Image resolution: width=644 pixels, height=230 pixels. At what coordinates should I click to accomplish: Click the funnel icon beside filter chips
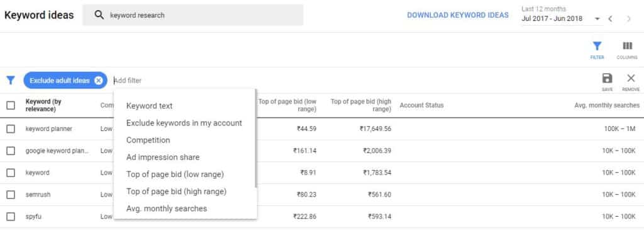coord(11,80)
